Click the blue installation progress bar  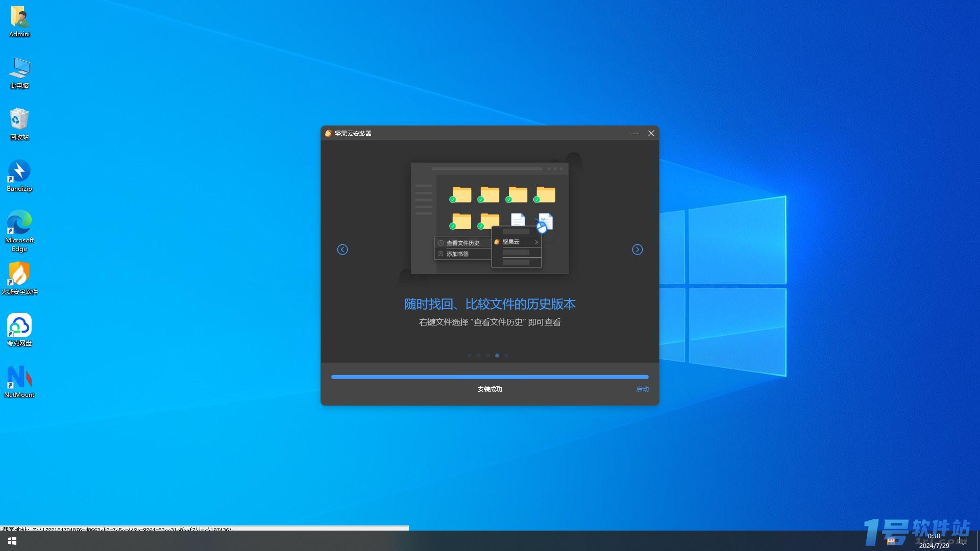[x=490, y=377]
